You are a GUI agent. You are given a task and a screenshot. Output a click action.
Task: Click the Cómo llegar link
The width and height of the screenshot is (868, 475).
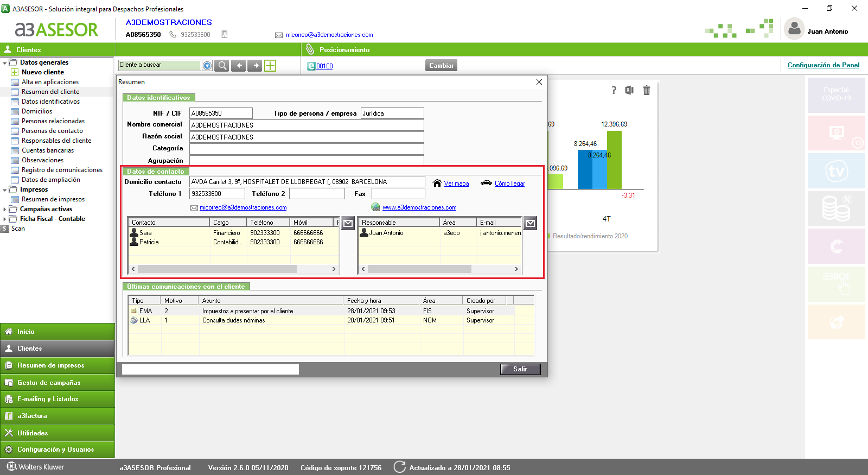point(509,183)
